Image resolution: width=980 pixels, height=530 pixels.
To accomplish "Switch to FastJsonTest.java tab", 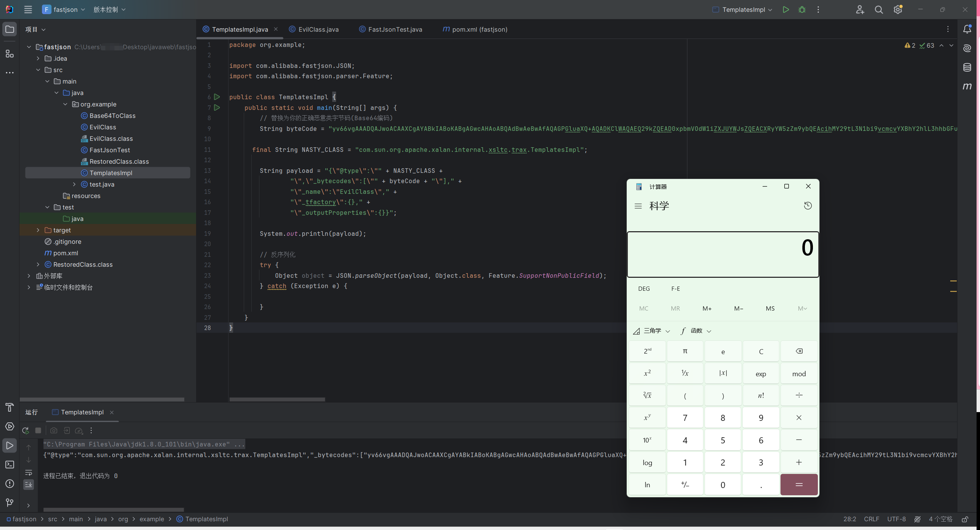I will [x=391, y=29].
